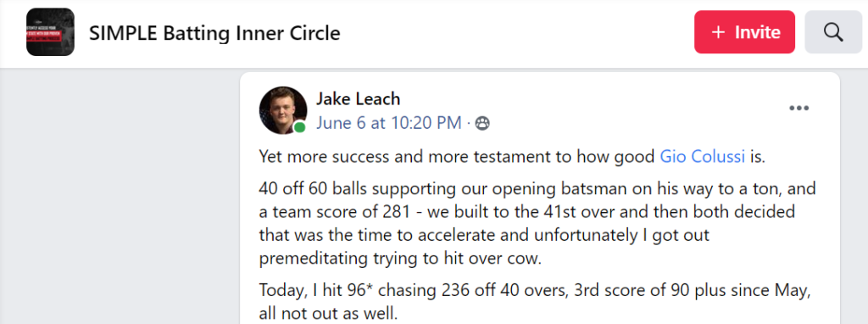Click the green online status dot

tap(299, 127)
